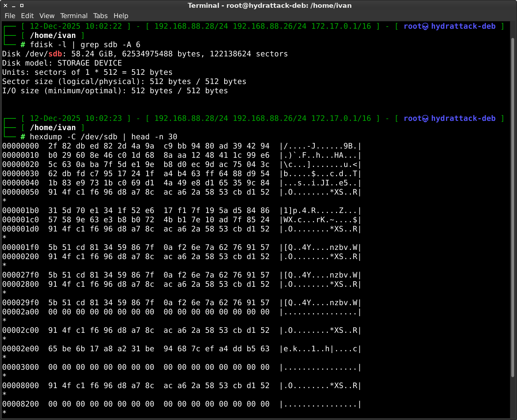
Task: Click the timestamp '12-Dec-2025 10:02:22'
Action: pyautogui.click(x=76, y=26)
